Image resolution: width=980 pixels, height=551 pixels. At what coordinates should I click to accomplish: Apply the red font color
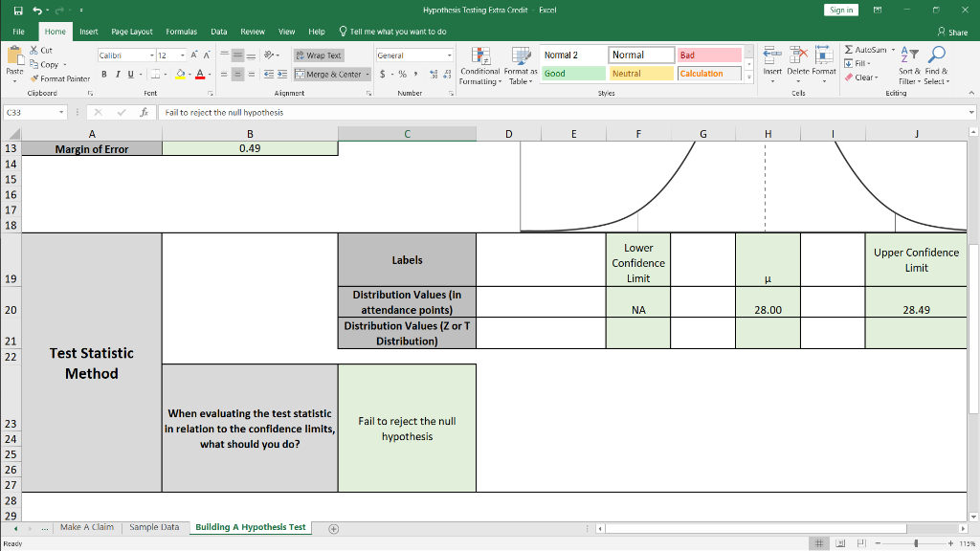200,75
